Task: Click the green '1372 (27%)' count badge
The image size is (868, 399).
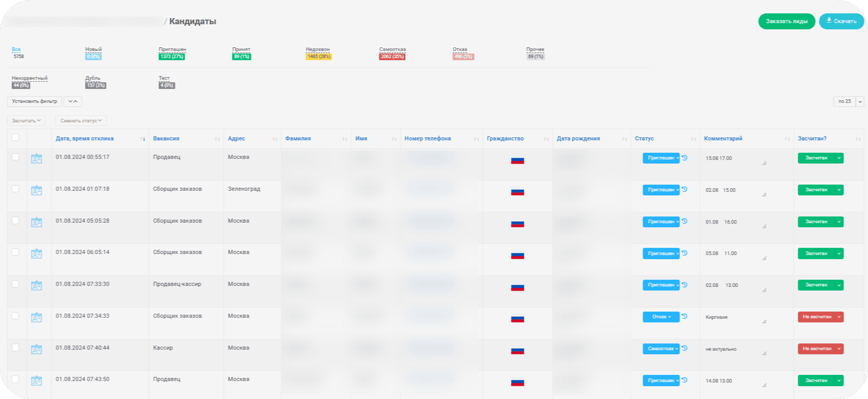Action: click(x=172, y=57)
